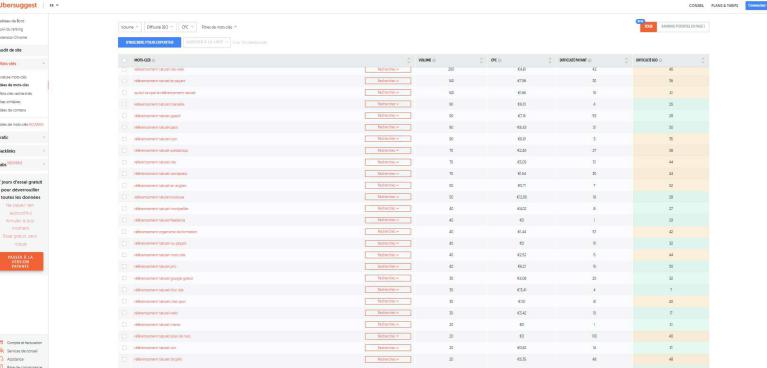Click the info icon next to Volume header
The image size is (767, 368).
pos(434,60)
